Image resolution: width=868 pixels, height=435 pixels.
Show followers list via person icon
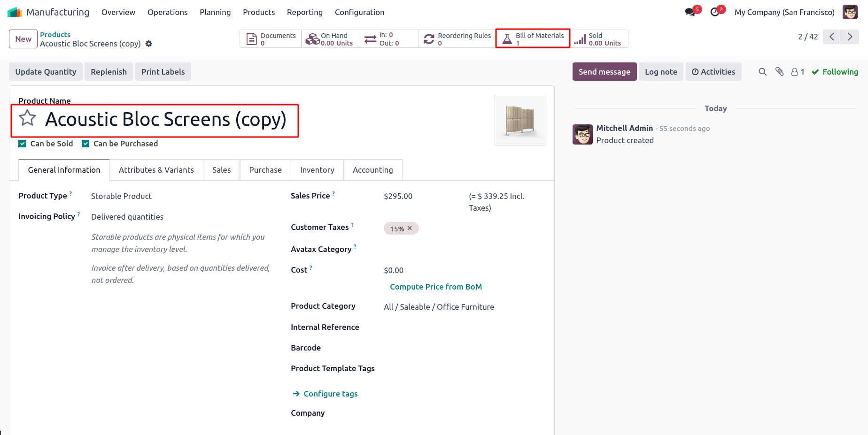[798, 72]
